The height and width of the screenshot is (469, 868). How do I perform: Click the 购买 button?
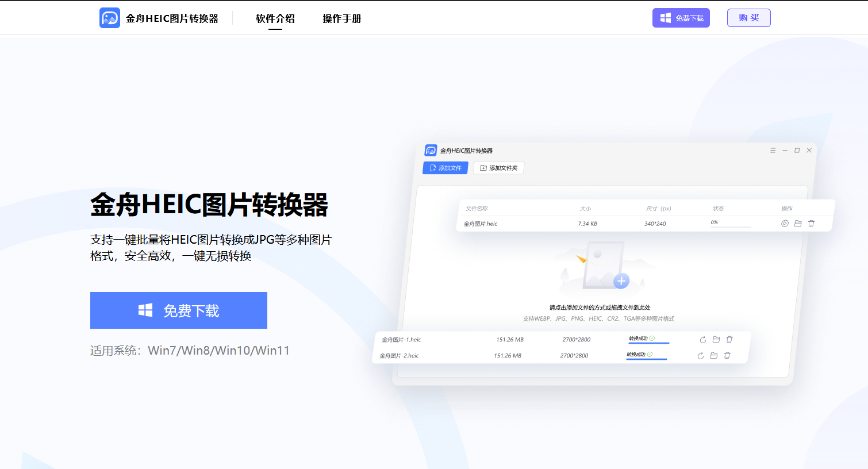749,18
